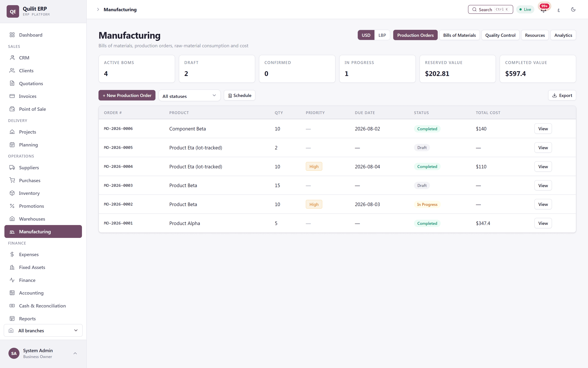This screenshot has width=588, height=368.
Task: View order MO-2026-0005
Action: tap(543, 148)
